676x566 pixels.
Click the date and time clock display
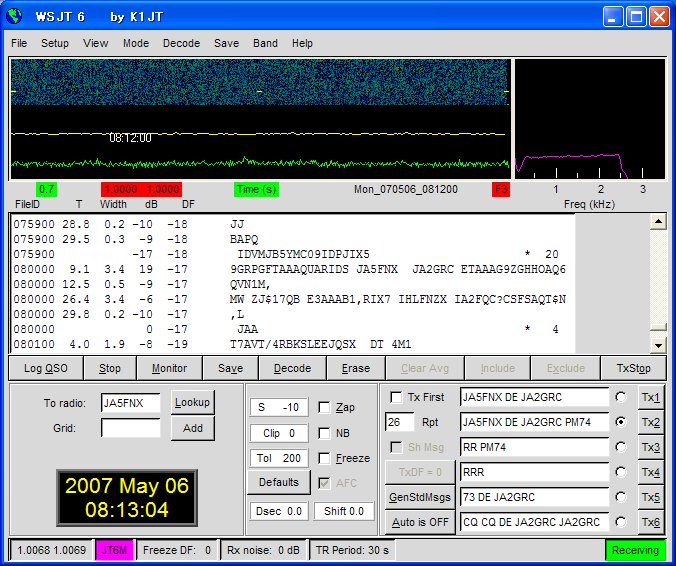tap(127, 497)
